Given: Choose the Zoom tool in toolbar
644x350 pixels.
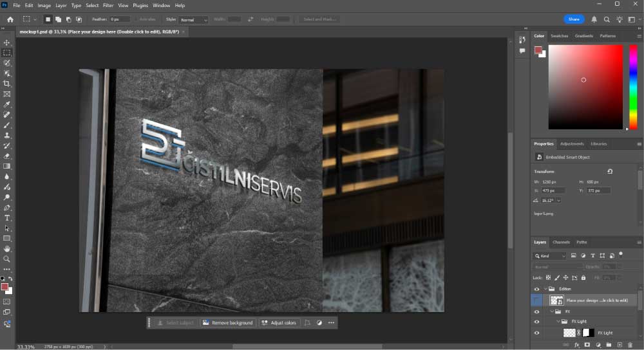Looking at the screenshot, I should coord(7,259).
